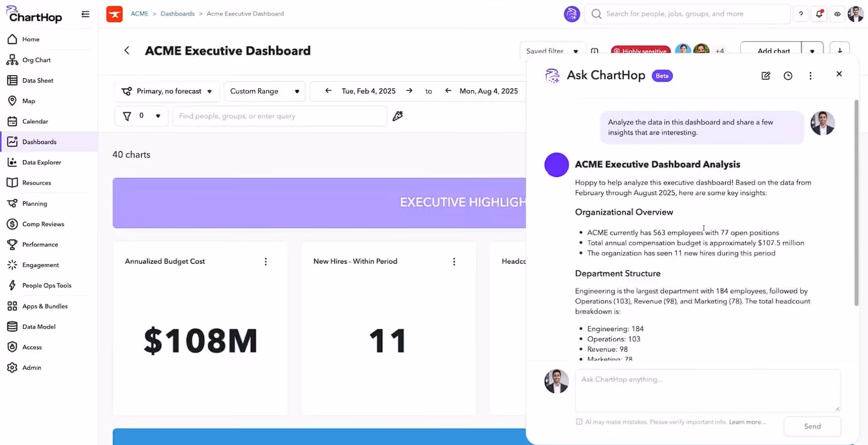Click the Executive Highlights purple banner

pyautogui.click(x=319, y=202)
